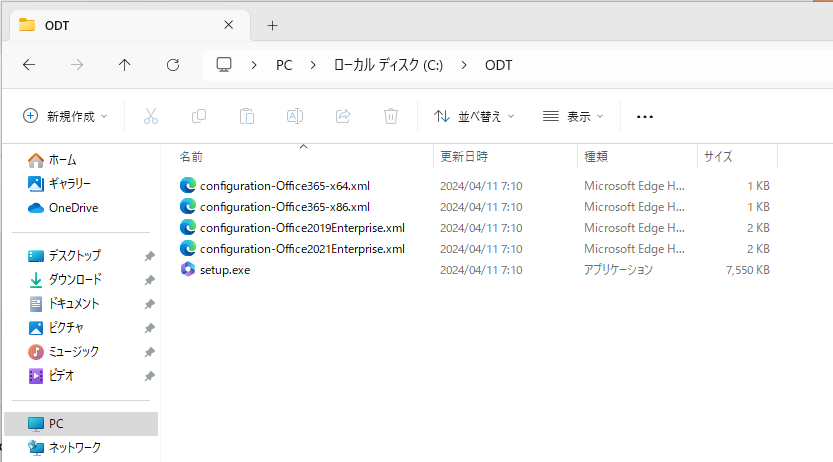Open OneDrive in navigation pane
The width and height of the screenshot is (833, 462).
(x=63, y=208)
